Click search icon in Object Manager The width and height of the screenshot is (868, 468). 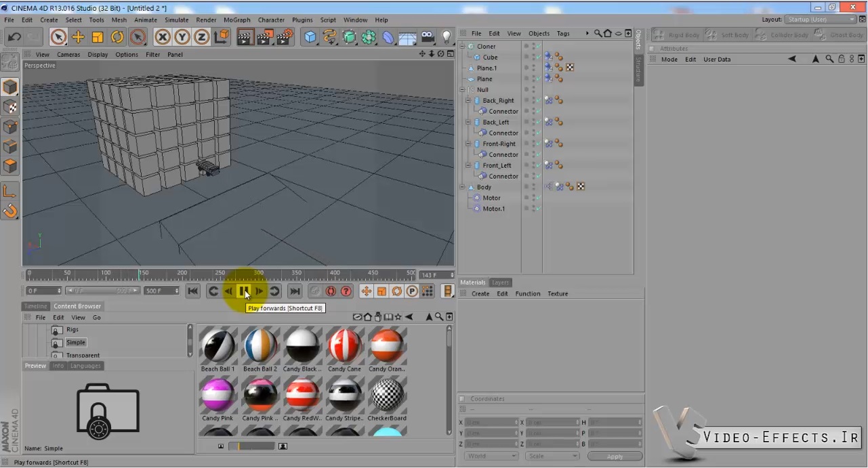598,33
